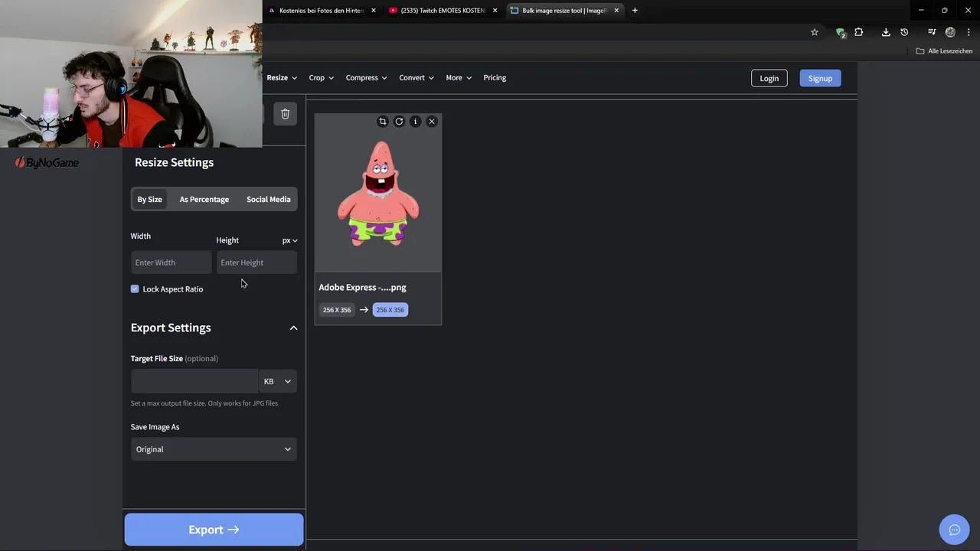The width and height of the screenshot is (980, 551).
Task: Select Bulk image resize tool tab
Action: coord(564,11)
